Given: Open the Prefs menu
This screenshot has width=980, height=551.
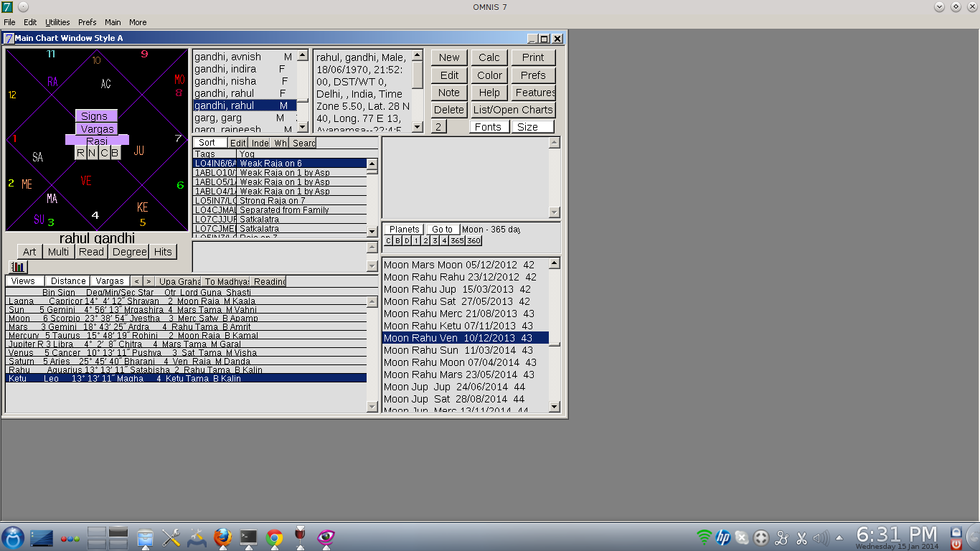Looking at the screenshot, I should (x=88, y=22).
